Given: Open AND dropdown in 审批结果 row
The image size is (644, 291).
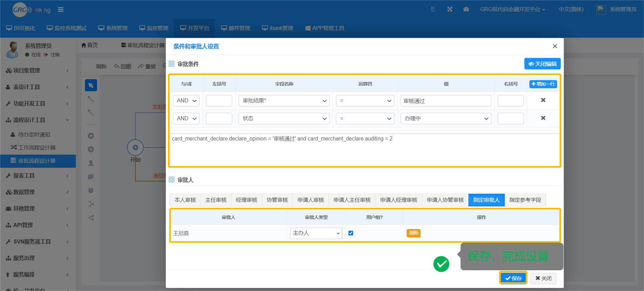Looking at the screenshot, I should pyautogui.click(x=186, y=101).
